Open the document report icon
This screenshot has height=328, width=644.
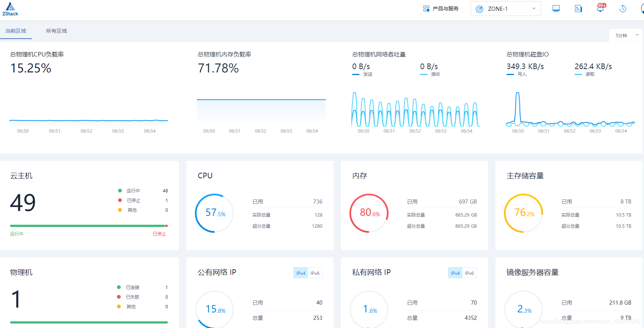578,9
